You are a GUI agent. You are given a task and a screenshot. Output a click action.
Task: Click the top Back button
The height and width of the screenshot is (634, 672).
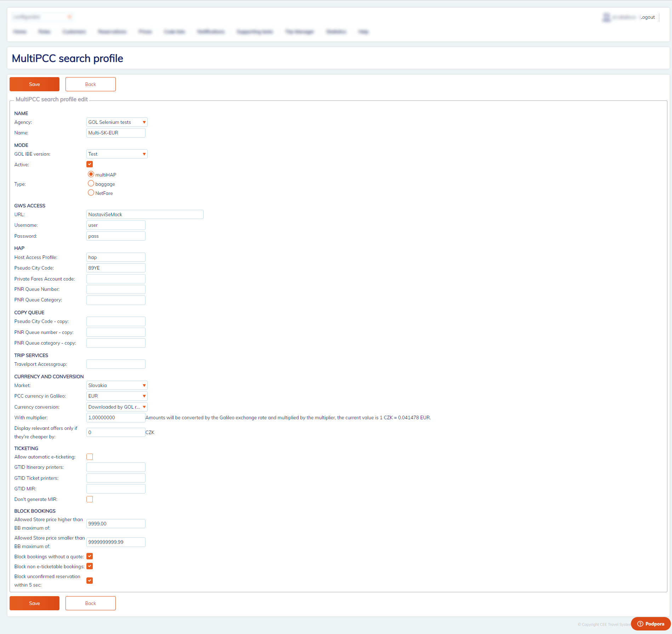pyautogui.click(x=90, y=84)
